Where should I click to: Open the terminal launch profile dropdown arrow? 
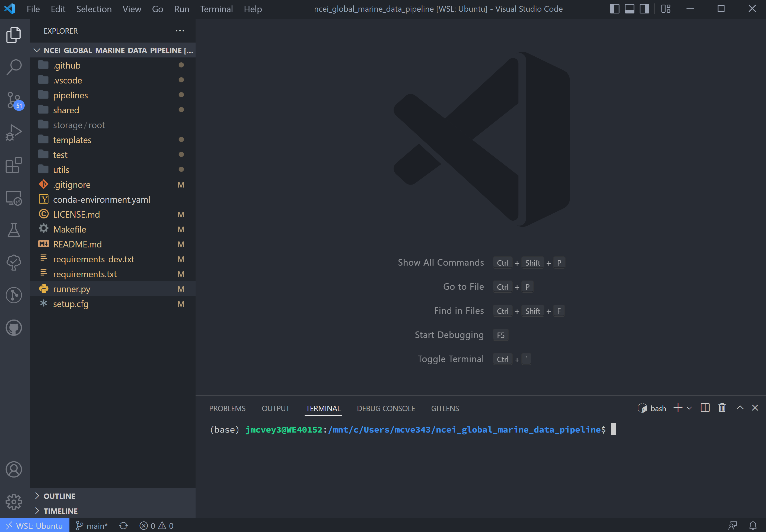689,408
